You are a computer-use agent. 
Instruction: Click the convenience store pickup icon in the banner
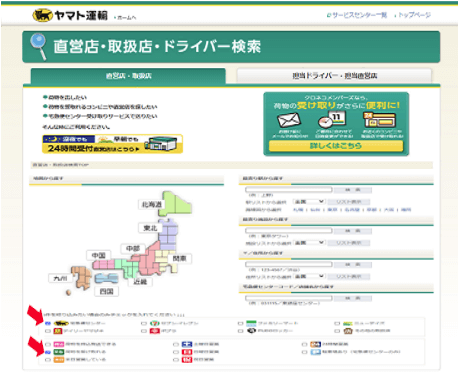[380, 120]
